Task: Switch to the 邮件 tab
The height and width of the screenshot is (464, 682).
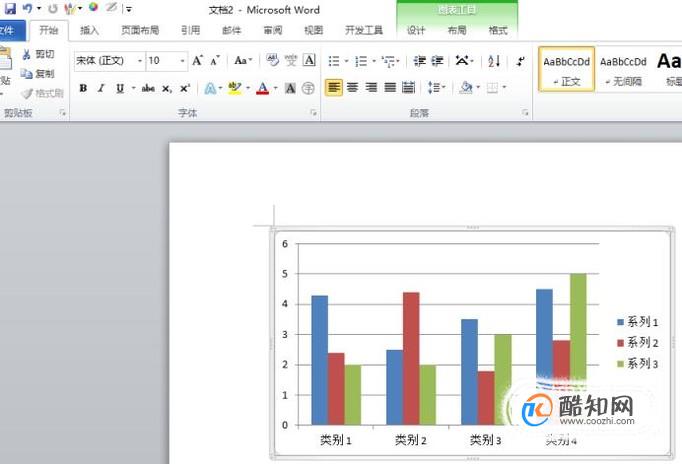Action: (x=231, y=30)
